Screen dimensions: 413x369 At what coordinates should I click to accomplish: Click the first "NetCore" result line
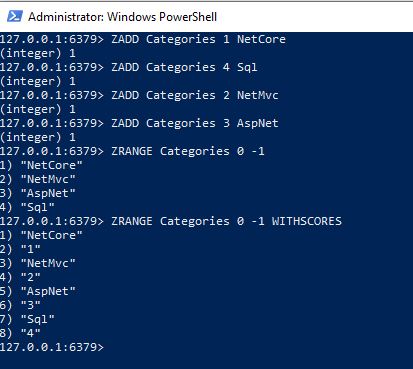pyautogui.click(x=41, y=165)
